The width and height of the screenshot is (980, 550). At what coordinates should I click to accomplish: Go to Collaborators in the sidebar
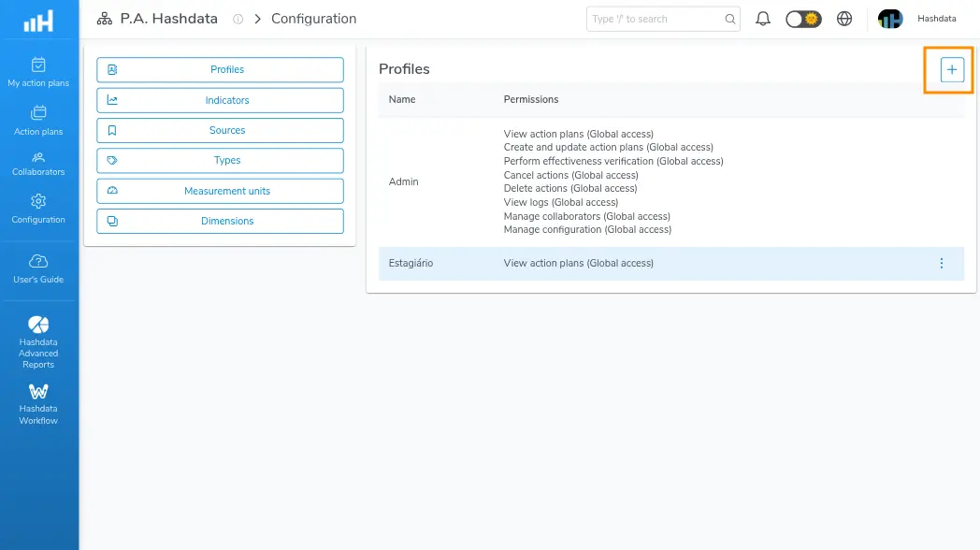click(x=38, y=164)
